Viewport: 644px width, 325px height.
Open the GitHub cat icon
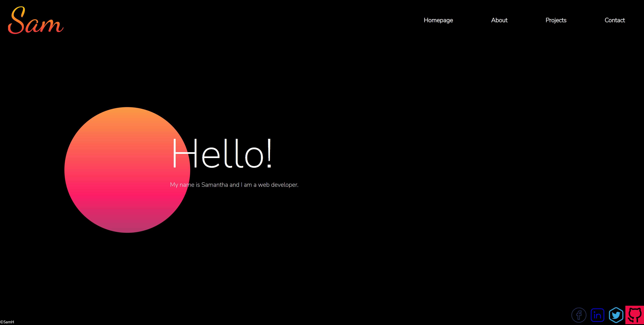pos(635,315)
